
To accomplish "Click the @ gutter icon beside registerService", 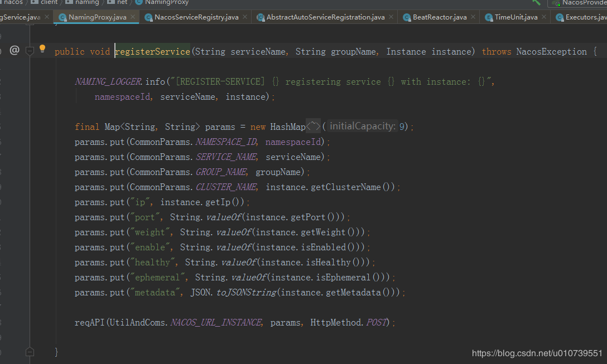I will [x=15, y=50].
